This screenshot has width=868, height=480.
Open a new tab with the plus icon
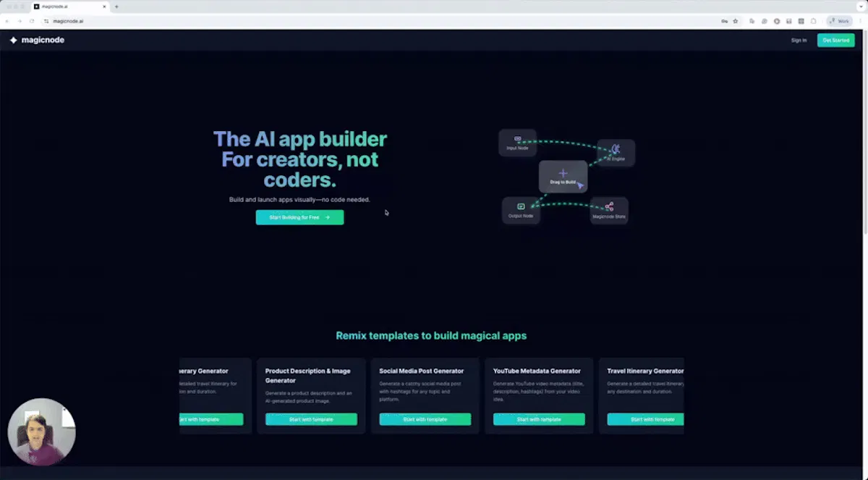[116, 7]
